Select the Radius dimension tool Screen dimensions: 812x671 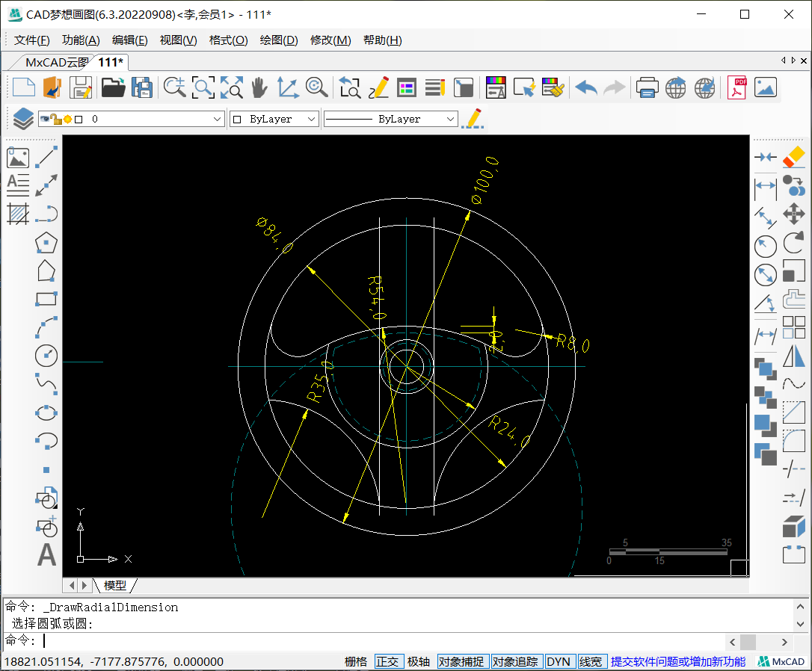766,247
